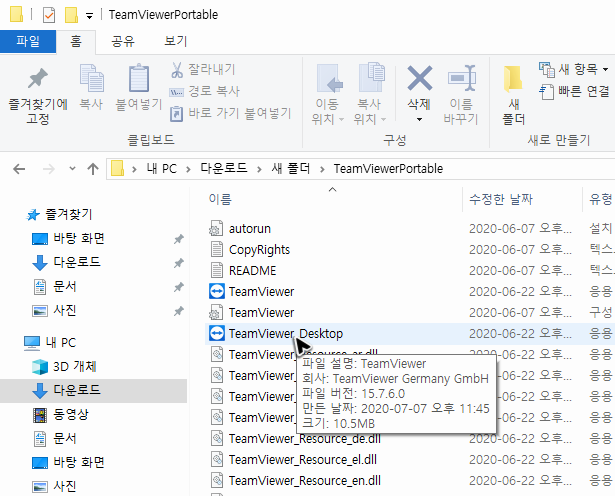Switch to the View (보기) tab
The width and height of the screenshot is (615, 496).
click(x=176, y=42)
